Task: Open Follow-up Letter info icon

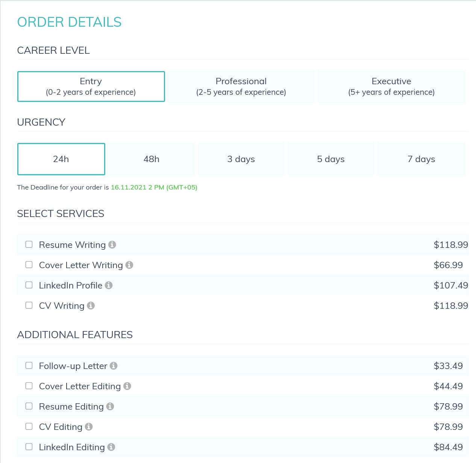Action: pyautogui.click(x=114, y=366)
